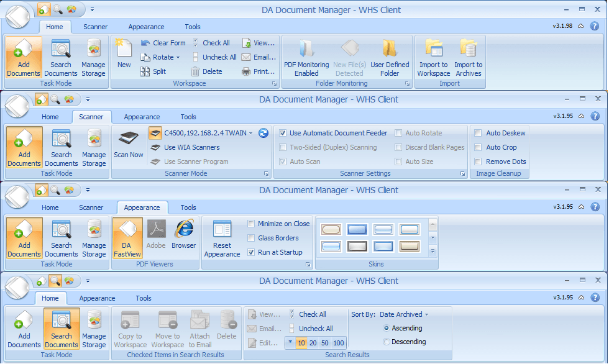Switch to the Tools tab
609x364 pixels.
(193, 27)
